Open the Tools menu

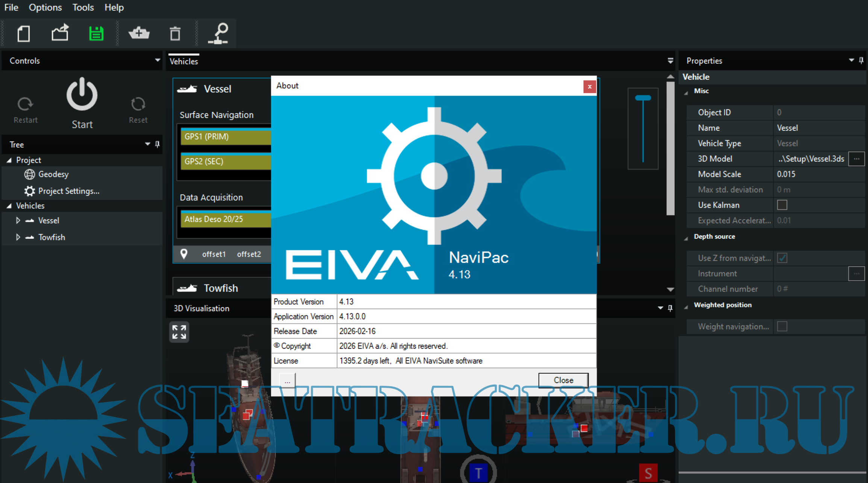click(x=83, y=7)
